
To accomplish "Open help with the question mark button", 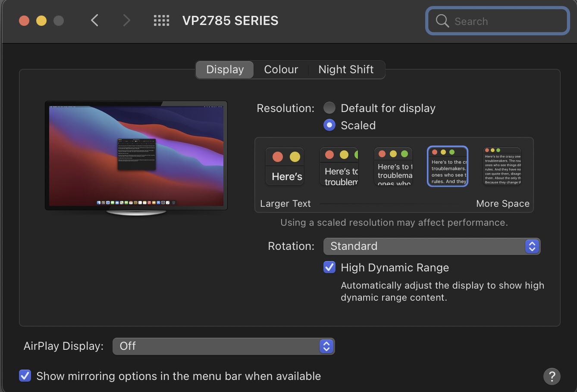I will pyautogui.click(x=552, y=376).
